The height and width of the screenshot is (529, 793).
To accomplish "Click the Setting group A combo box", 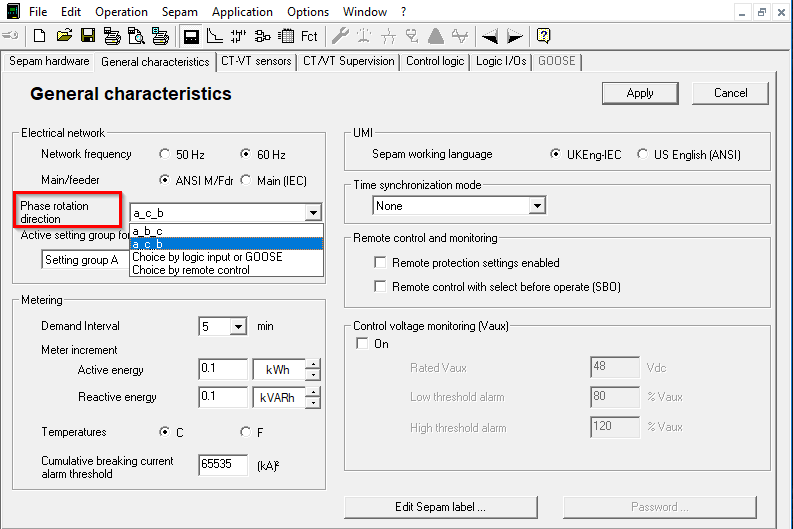I will pyautogui.click(x=85, y=260).
